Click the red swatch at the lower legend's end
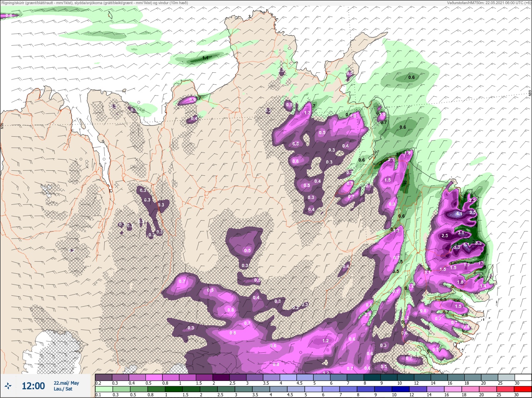532x398 pixels. [523, 389]
